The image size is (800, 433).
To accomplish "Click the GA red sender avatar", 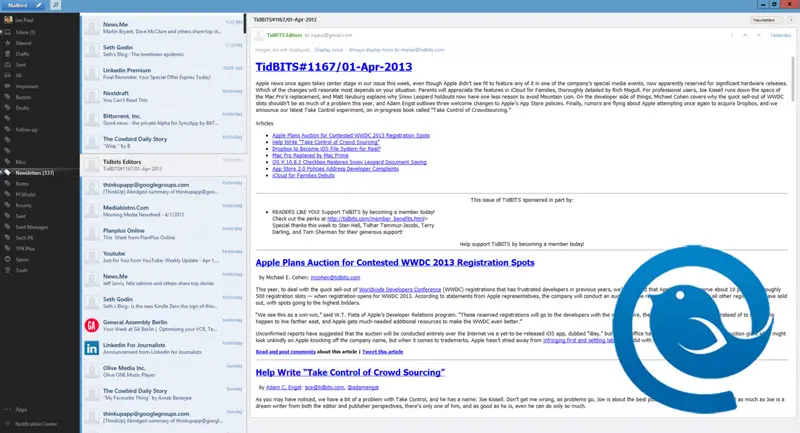I will pyautogui.click(x=92, y=325).
